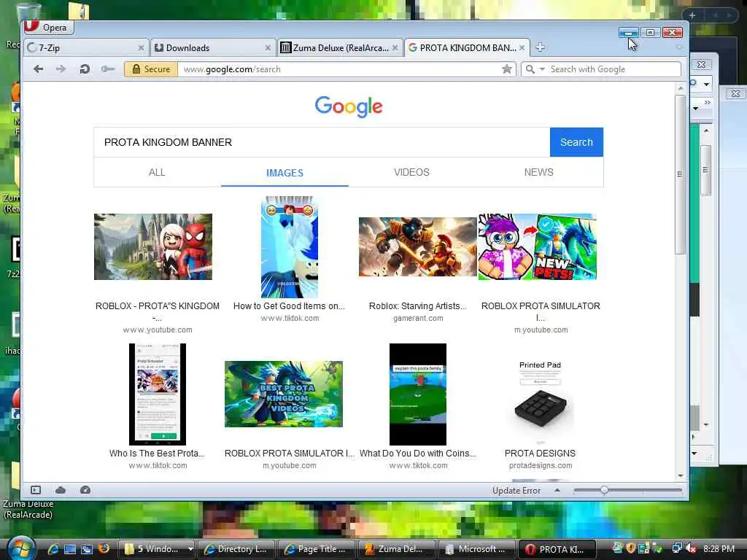Open the PROTA DESIGNS link

click(x=540, y=454)
